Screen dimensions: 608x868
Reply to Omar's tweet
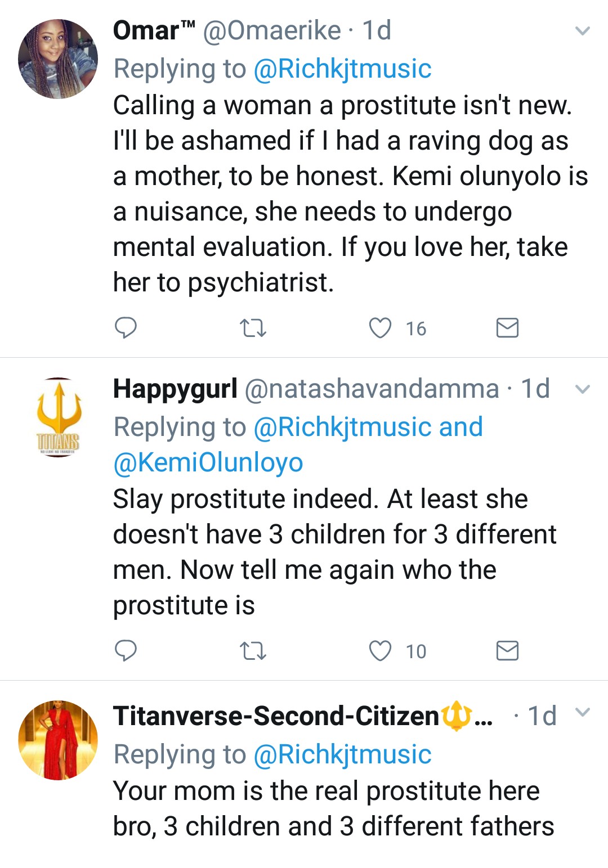126,327
